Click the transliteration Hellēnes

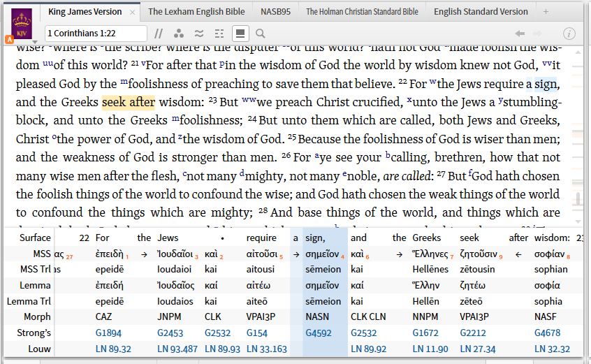coord(430,270)
